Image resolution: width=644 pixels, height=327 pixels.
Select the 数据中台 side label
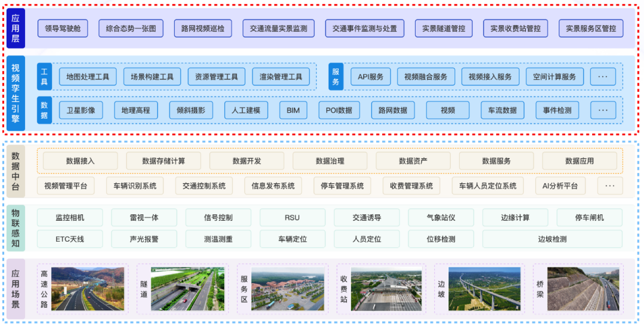[x=16, y=169]
